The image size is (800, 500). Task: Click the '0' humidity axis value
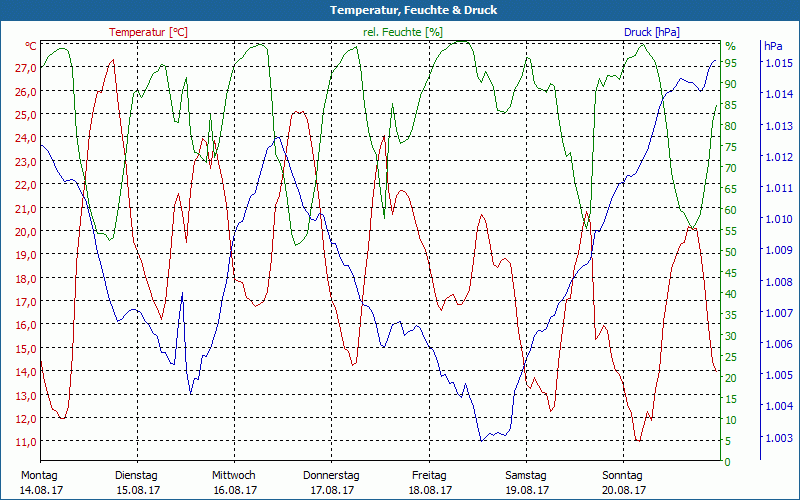[x=728, y=462]
